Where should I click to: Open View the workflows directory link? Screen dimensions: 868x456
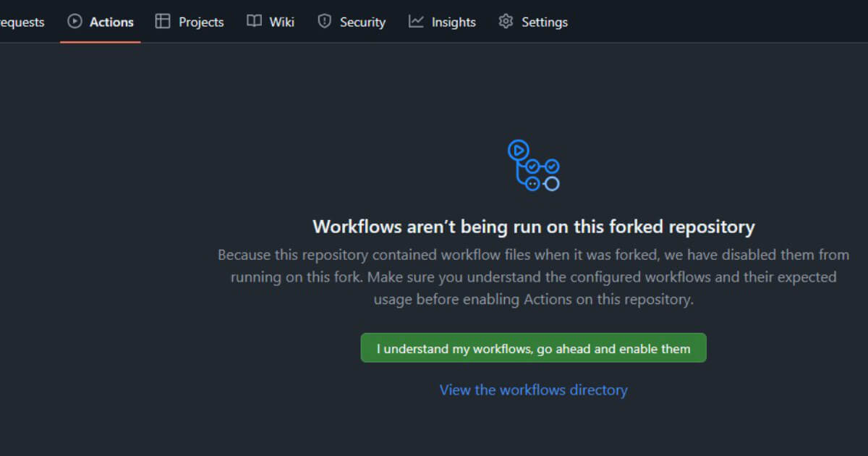[x=533, y=390]
